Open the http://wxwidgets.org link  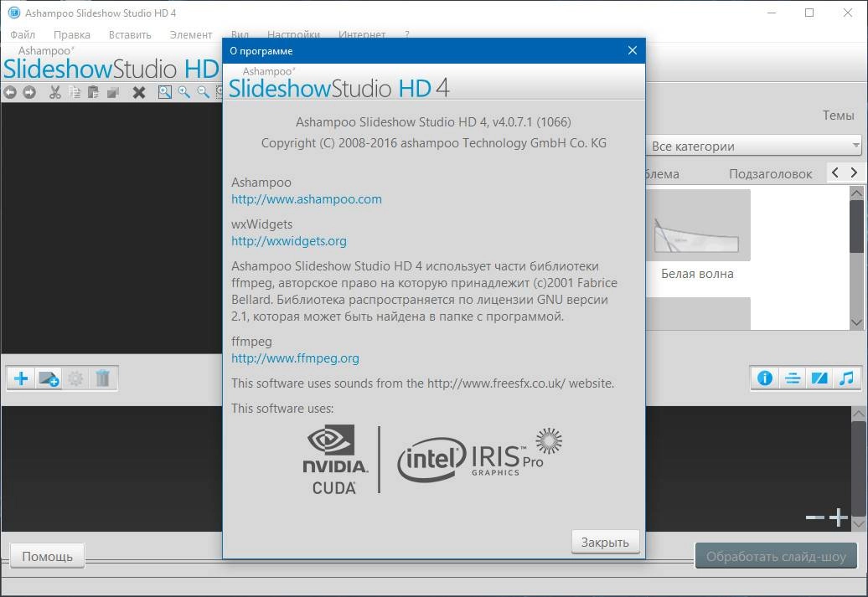(289, 241)
